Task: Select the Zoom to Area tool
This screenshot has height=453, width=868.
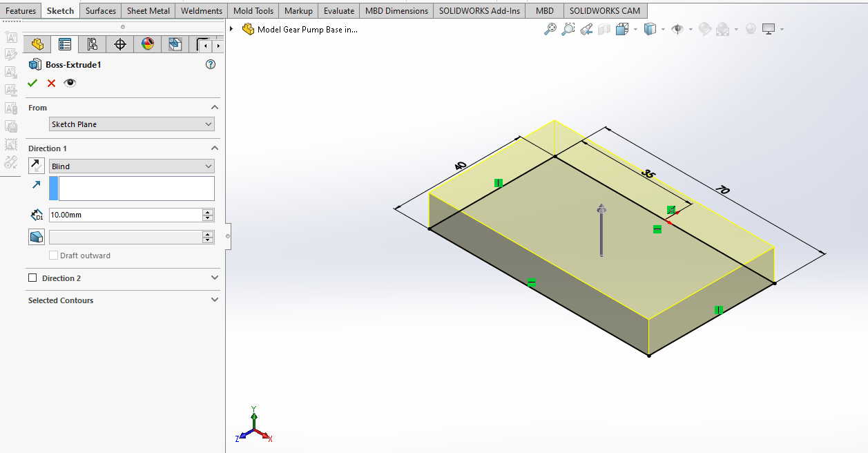Action: (568, 29)
